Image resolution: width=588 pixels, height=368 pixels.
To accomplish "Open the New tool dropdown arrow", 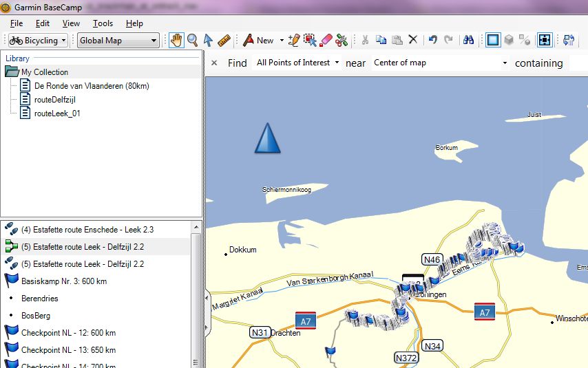I will click(282, 41).
